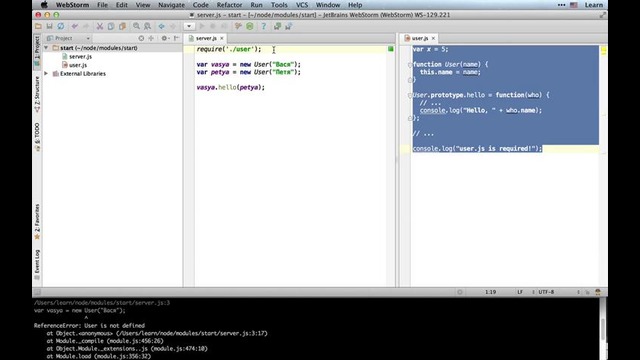Click the Replace toolbar icon
Image resolution: width=640 pixels, height=360 pixels.
[147, 26]
